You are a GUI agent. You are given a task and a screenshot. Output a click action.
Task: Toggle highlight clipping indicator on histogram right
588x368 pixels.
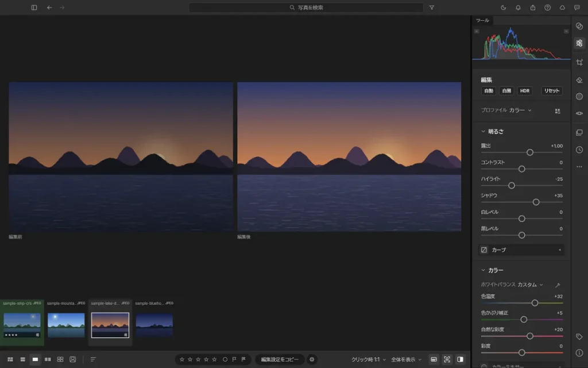(566, 32)
